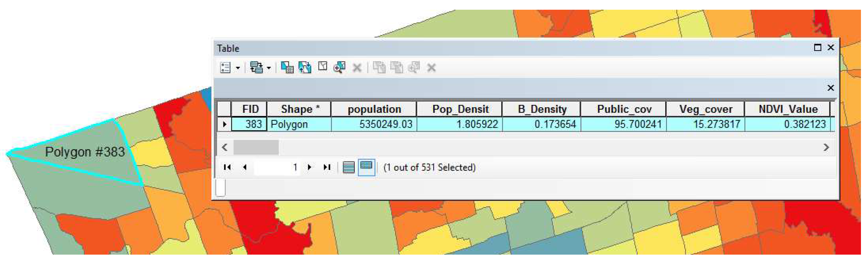Go to the first record
This screenshot has width=868, height=263.
tap(227, 168)
